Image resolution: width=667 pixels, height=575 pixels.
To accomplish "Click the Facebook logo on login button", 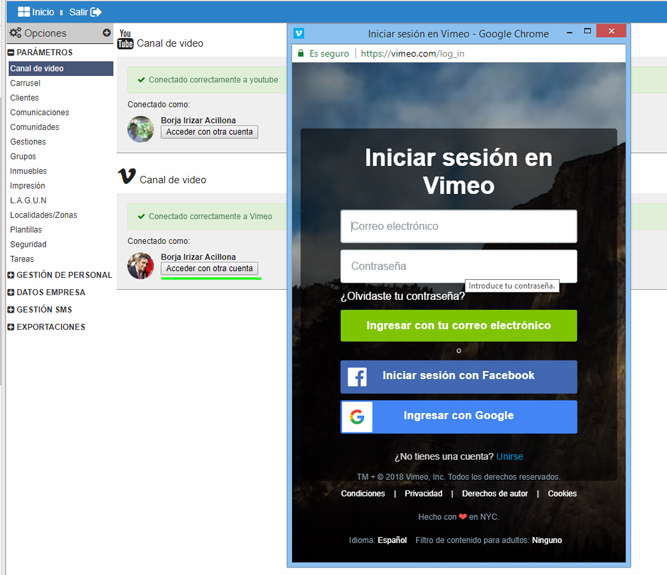I will tap(357, 377).
